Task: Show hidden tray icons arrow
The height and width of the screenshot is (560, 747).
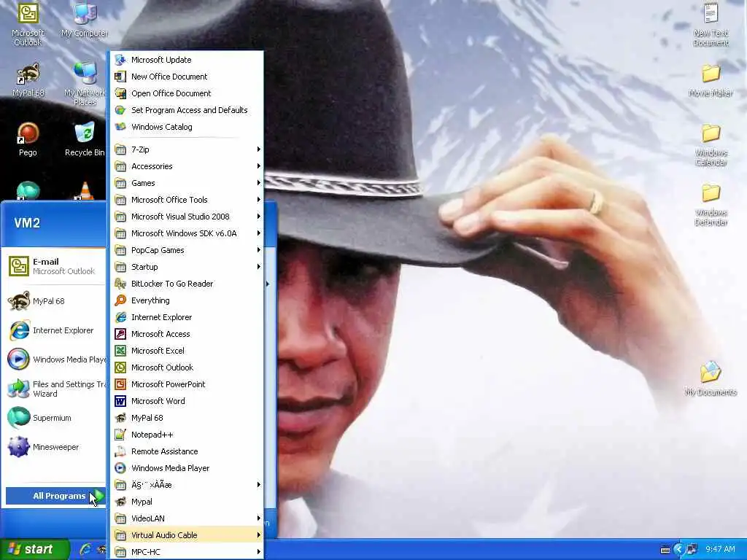Action: pos(679,550)
